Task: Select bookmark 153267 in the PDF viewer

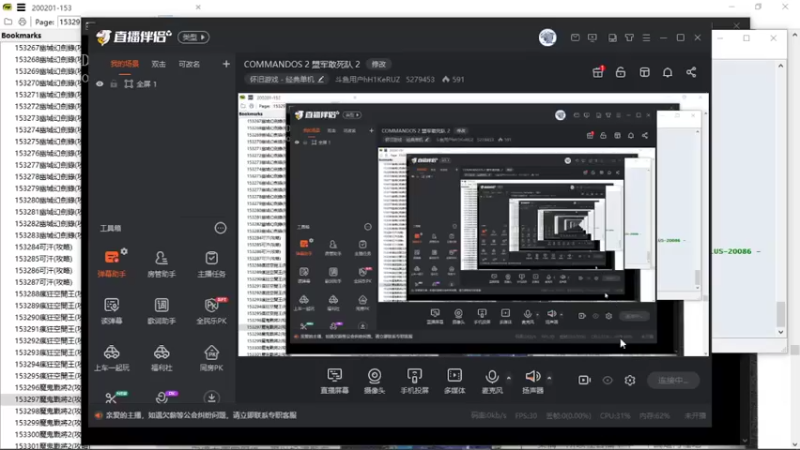Action: (x=47, y=47)
